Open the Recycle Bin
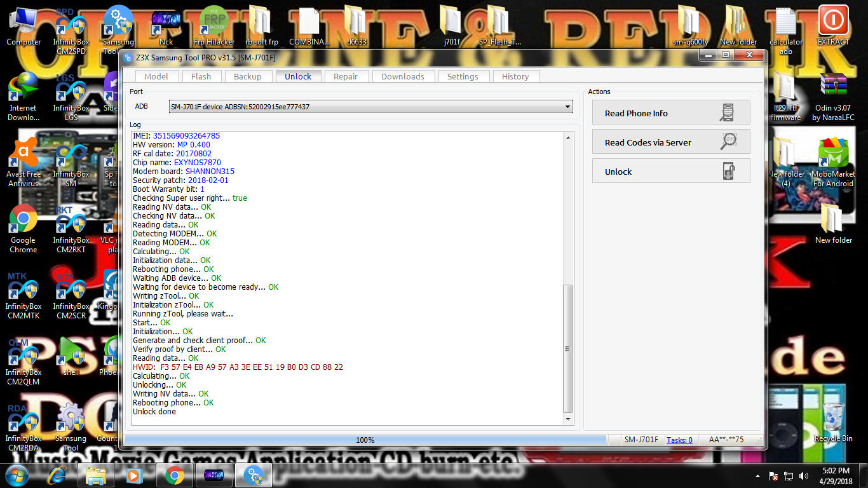 (833, 422)
